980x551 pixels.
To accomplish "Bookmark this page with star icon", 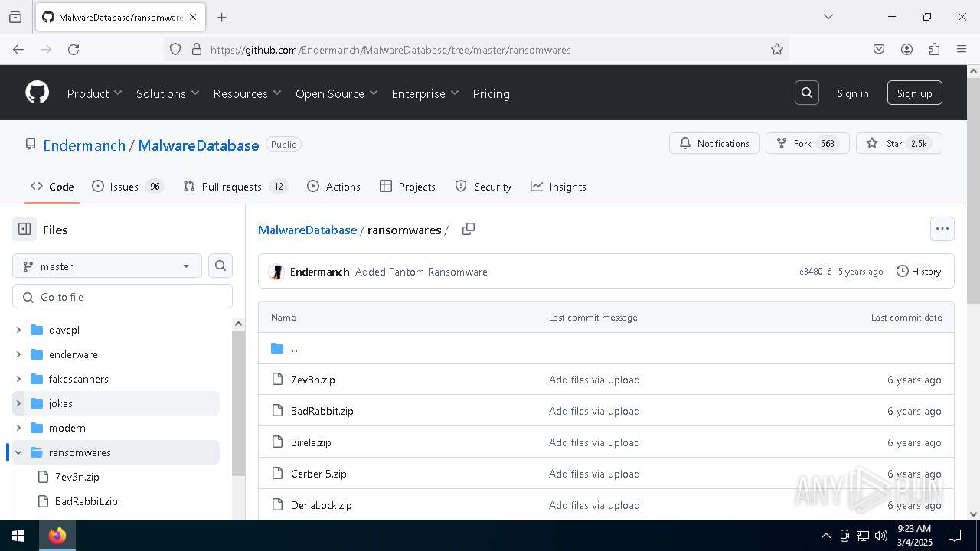I will 777,49.
